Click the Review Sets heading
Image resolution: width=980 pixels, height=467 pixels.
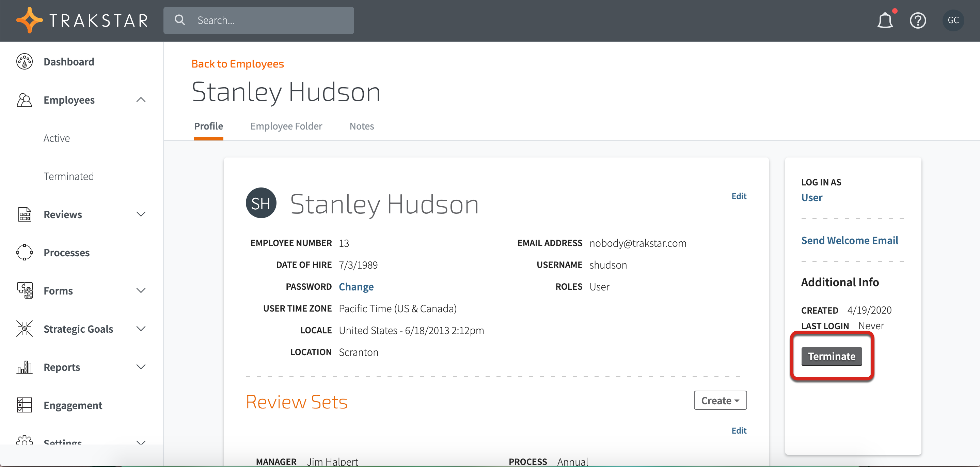tap(296, 402)
